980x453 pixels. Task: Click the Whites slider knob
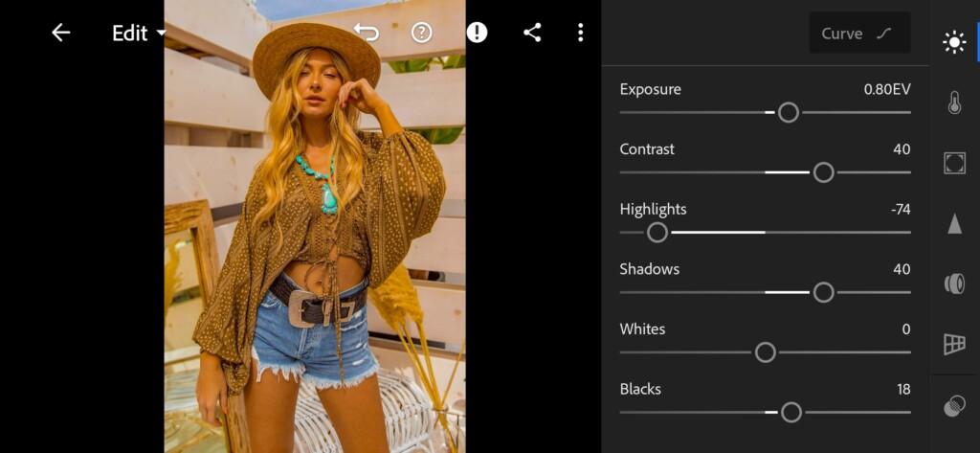[x=765, y=352]
